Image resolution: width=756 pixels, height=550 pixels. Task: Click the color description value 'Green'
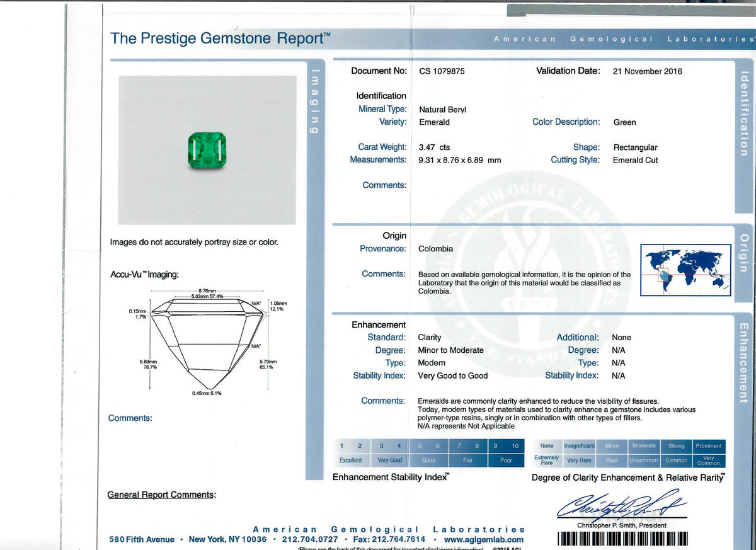tap(625, 122)
